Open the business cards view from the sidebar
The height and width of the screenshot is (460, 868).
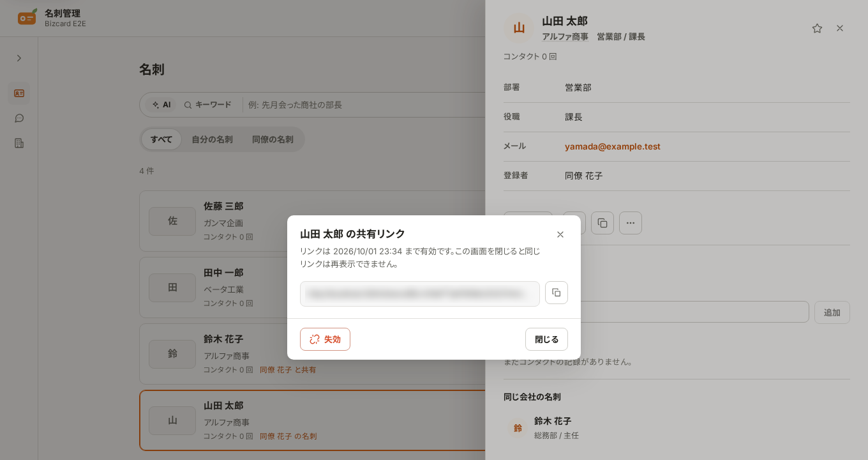tap(19, 93)
